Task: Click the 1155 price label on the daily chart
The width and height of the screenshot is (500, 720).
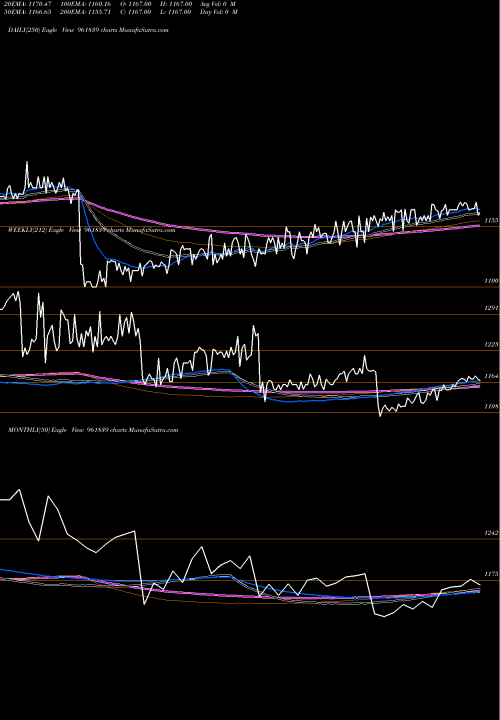Action: click(491, 220)
